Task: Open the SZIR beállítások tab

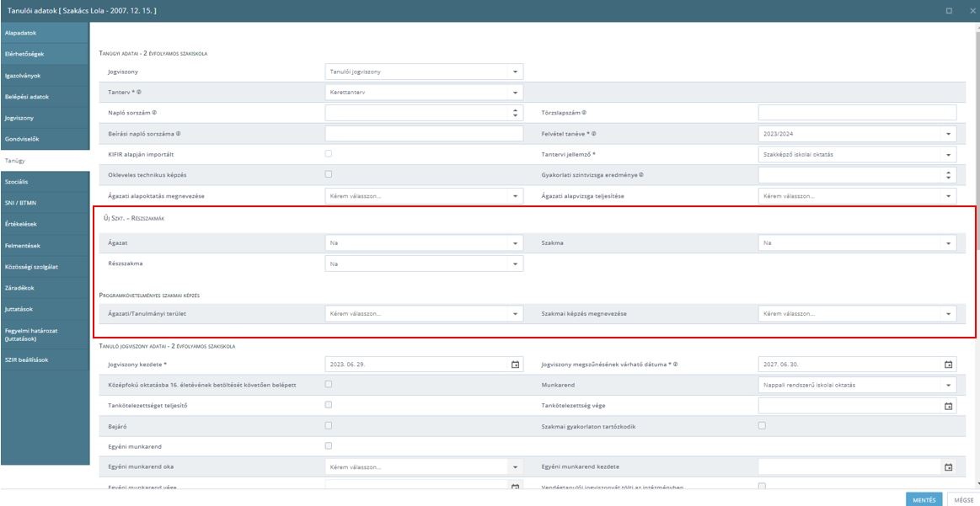Action: (45, 360)
